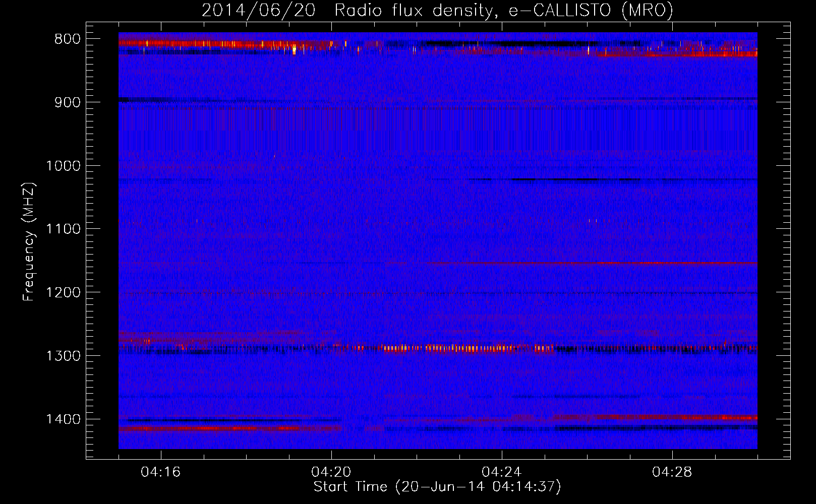Viewport: 816px width, 504px height.
Task: Click the 'Start Time (20-Jun-14 04:14:37)' label
Action: point(437,487)
